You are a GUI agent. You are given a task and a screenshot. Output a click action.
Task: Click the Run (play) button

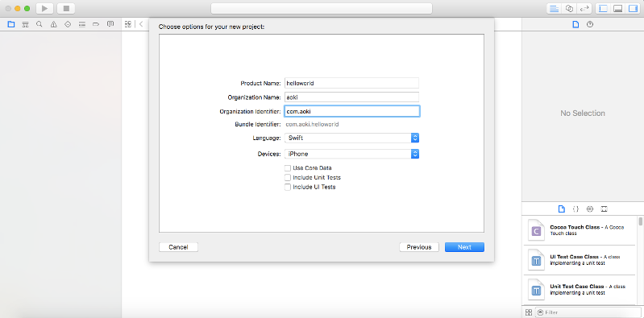point(44,8)
